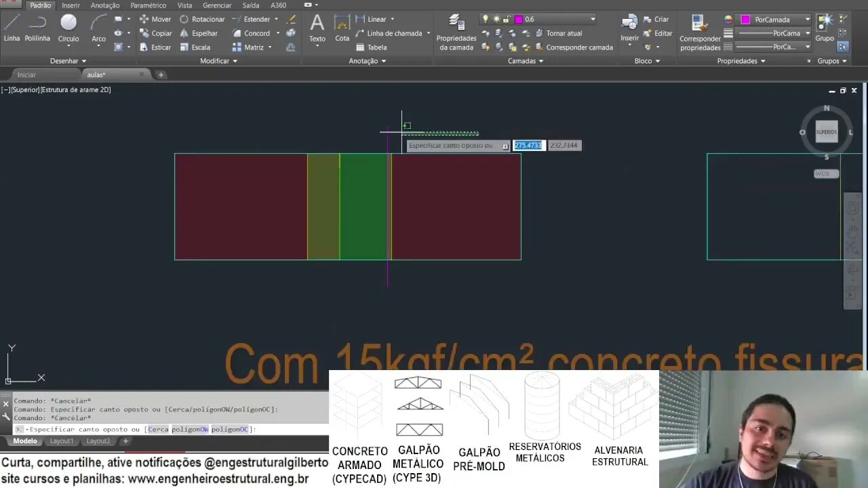Click the ellipse draw icon
Image resolution: width=868 pixels, height=488 pixels.
click(118, 33)
